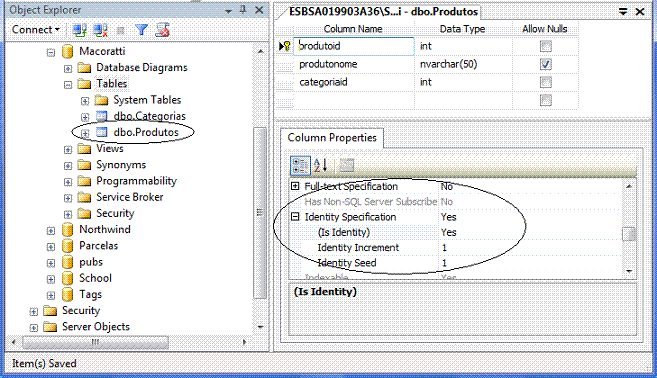Click the dbo.Categorias table icon
Viewport: 657px width, 378px height.
(x=102, y=116)
